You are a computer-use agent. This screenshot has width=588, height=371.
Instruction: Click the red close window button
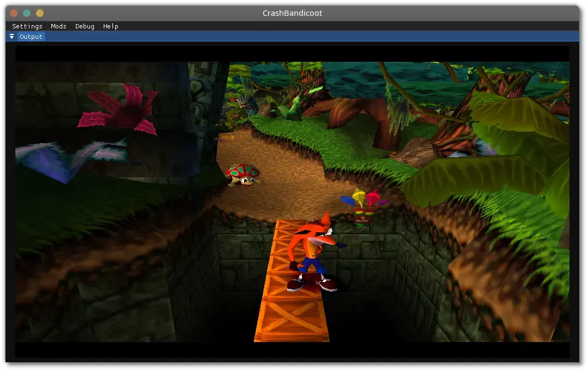[x=14, y=13]
